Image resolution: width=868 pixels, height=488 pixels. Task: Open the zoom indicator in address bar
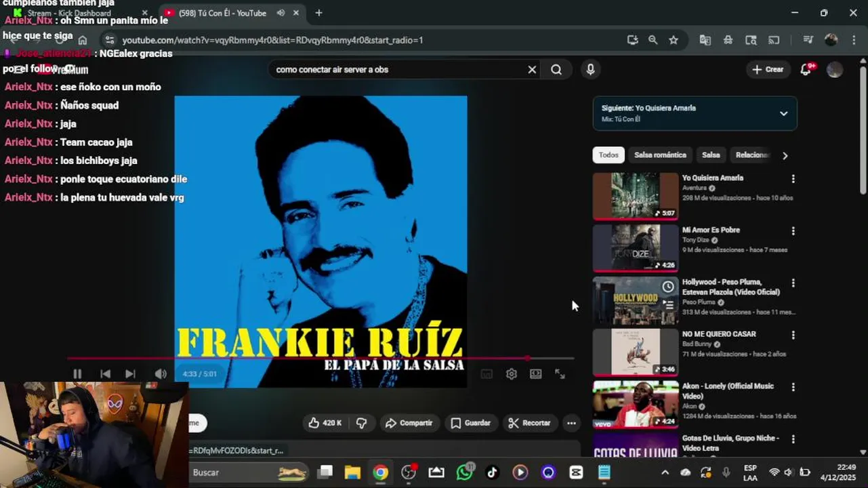point(653,40)
